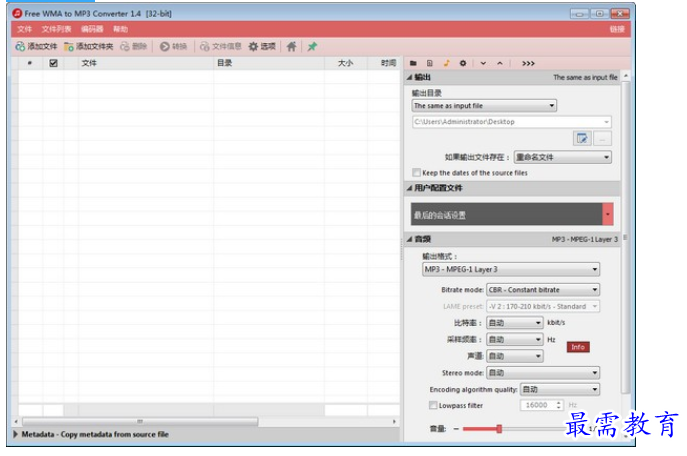The height and width of the screenshot is (456, 687).
Task: Click the volume minus sign
Action: 456,429
